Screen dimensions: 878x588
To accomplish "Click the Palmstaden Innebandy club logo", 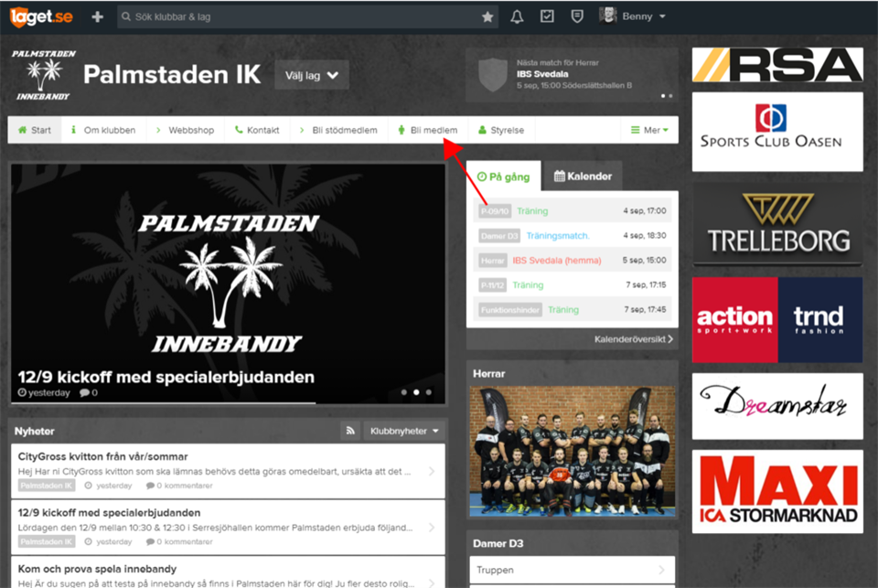I will 43,75.
